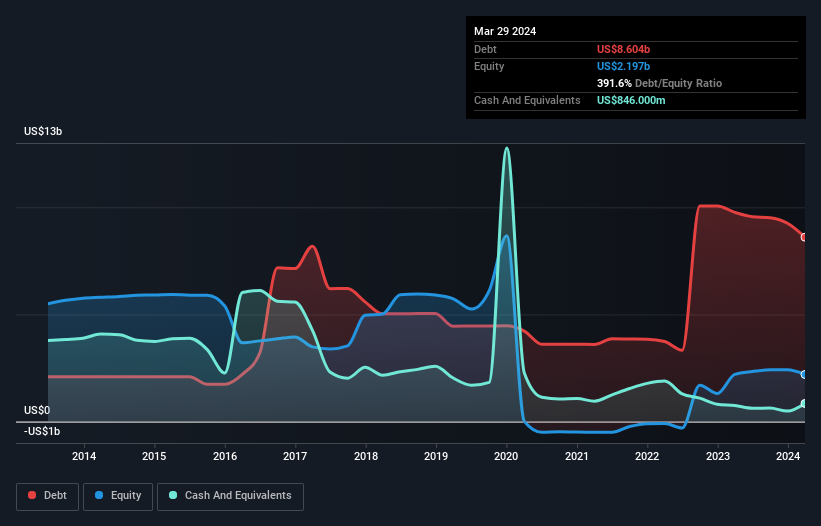Click the 2023 x-axis year label

(x=717, y=456)
